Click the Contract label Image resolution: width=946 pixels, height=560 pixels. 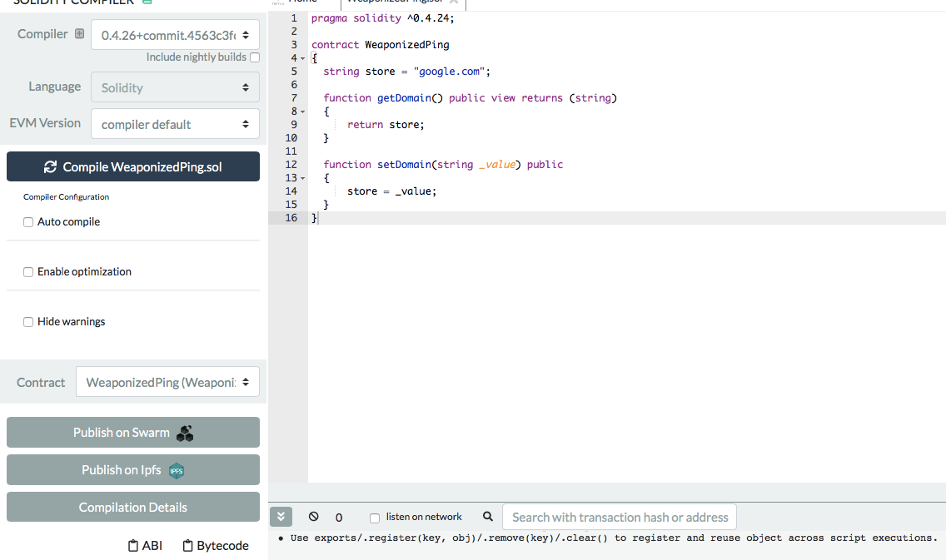coord(41,382)
